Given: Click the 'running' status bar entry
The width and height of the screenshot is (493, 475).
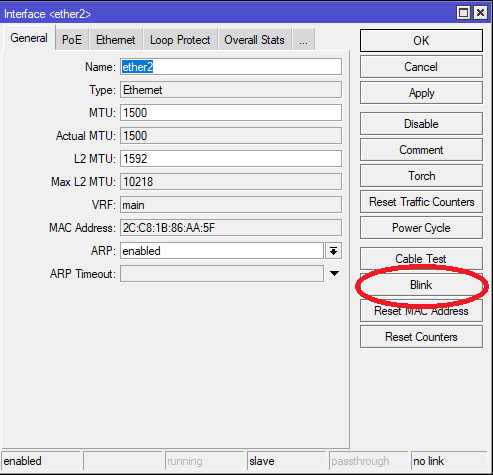Looking at the screenshot, I should (205, 461).
